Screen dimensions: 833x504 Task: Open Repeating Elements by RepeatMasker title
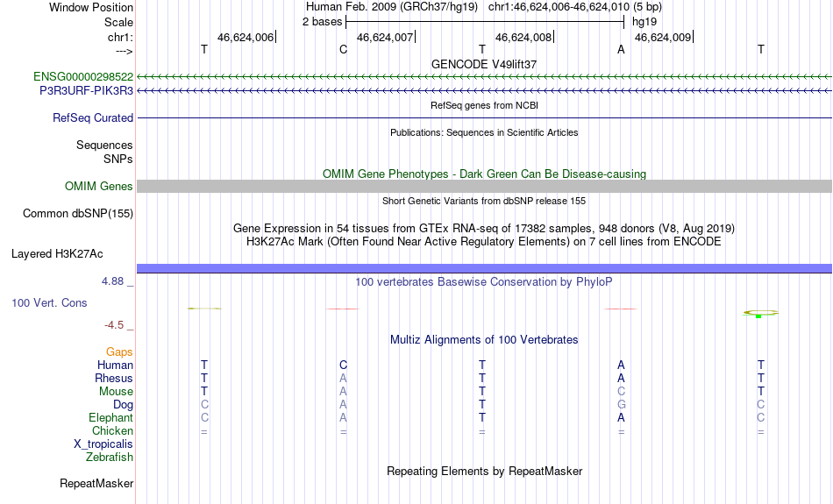point(485,472)
